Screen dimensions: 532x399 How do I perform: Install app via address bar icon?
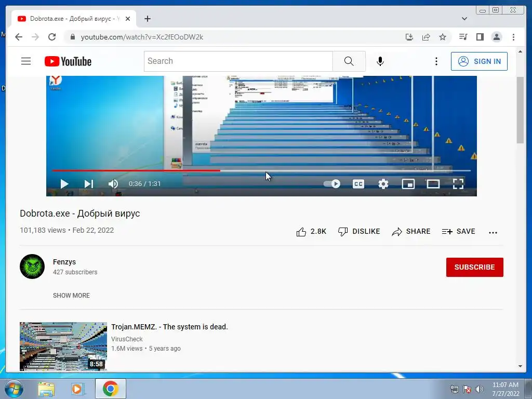(409, 37)
